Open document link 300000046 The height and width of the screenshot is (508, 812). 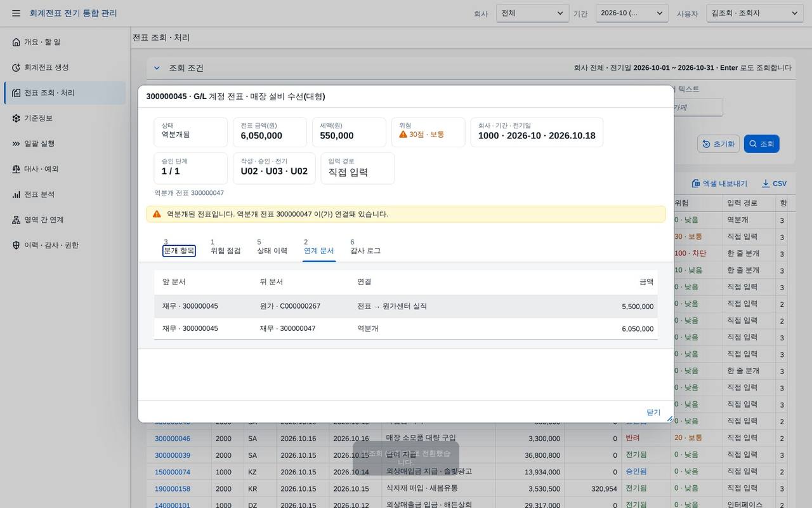pos(173,438)
